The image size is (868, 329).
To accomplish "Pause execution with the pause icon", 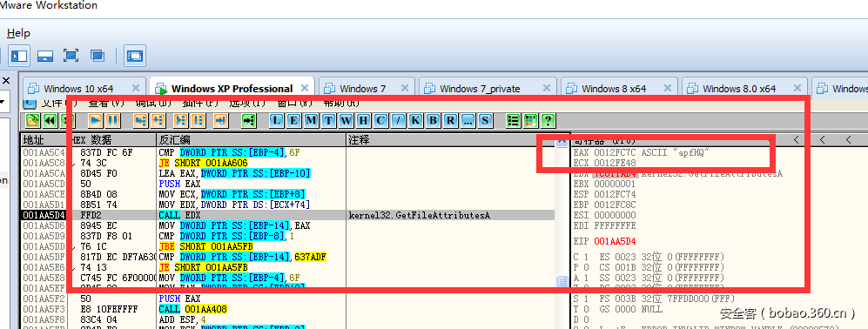I will [x=112, y=120].
